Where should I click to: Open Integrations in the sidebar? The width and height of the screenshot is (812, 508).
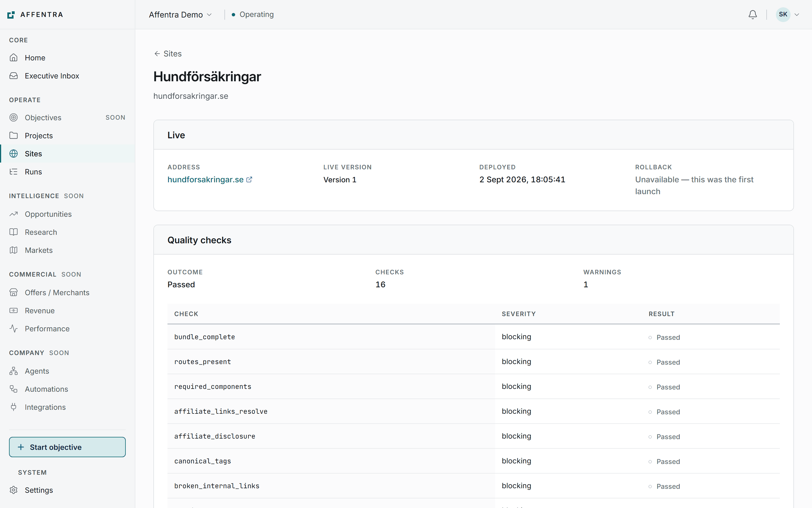click(x=67, y=407)
